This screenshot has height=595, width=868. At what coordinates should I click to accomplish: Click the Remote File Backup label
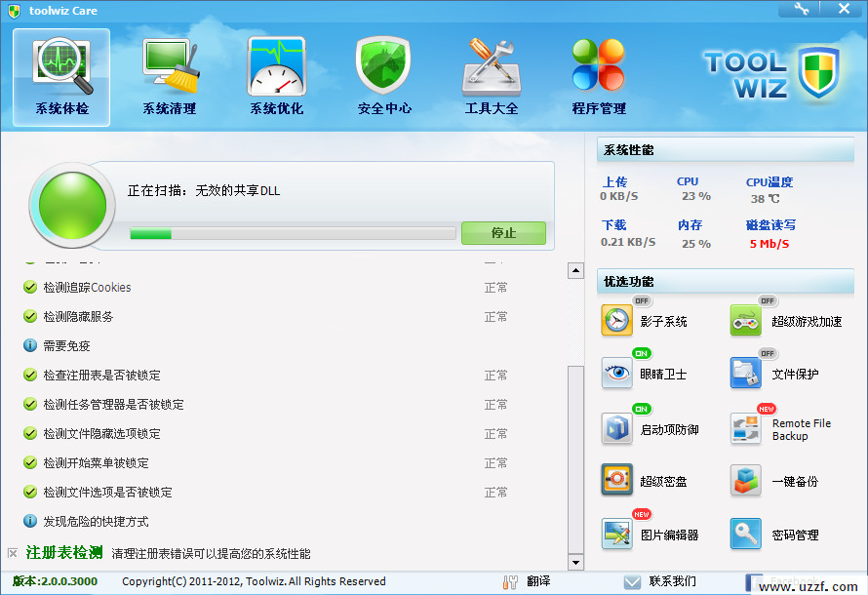(801, 429)
